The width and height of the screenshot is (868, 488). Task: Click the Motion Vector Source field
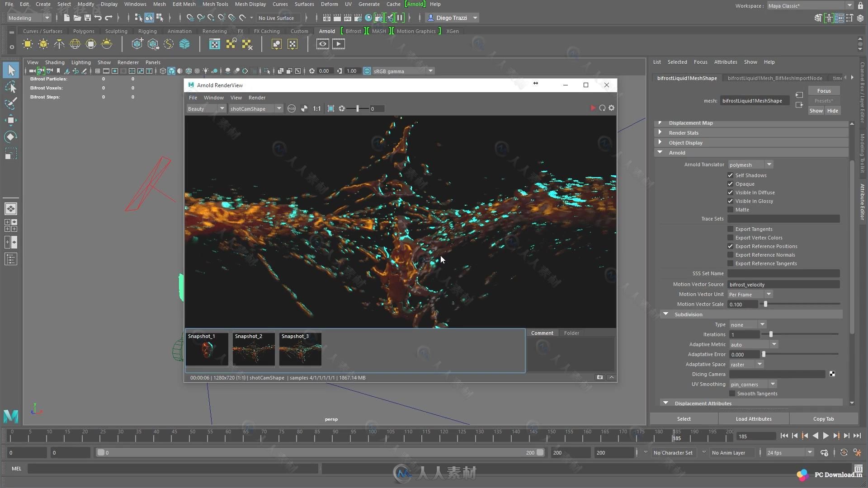pos(783,284)
